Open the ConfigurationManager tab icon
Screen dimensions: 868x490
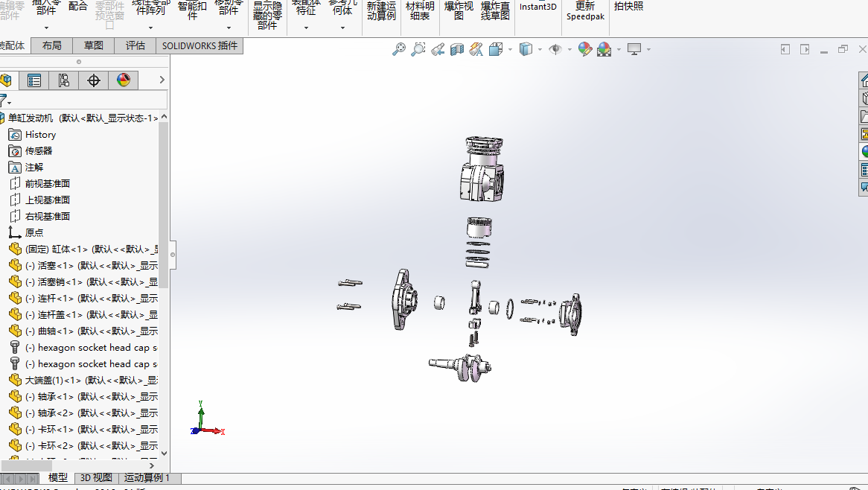64,80
